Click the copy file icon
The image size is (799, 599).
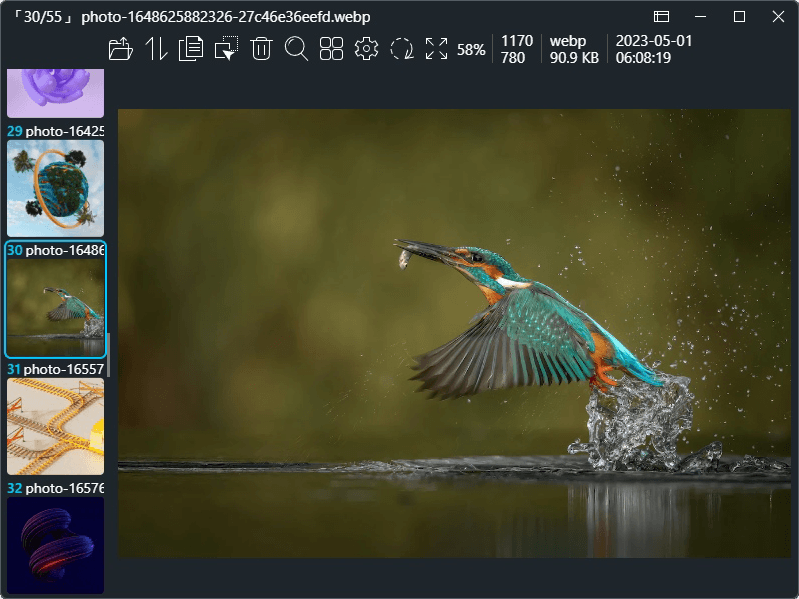pyautogui.click(x=190, y=49)
